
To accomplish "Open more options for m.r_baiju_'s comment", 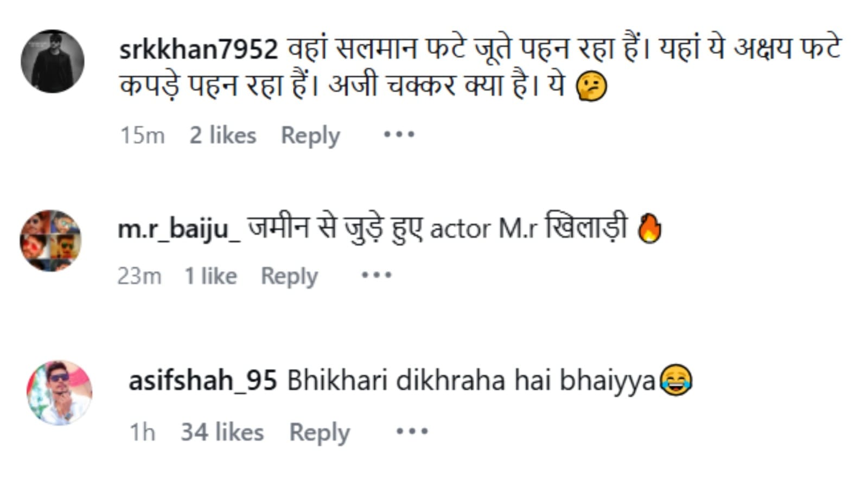I will 376,275.
